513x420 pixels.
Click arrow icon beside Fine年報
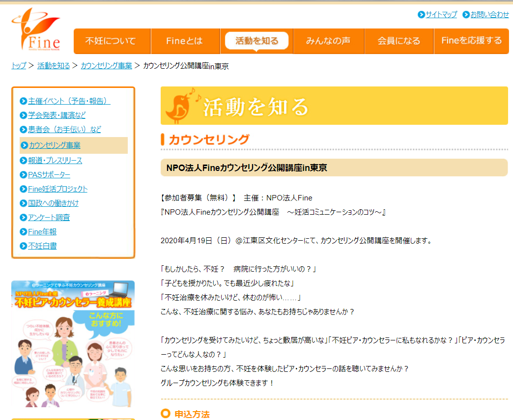[x=23, y=231]
